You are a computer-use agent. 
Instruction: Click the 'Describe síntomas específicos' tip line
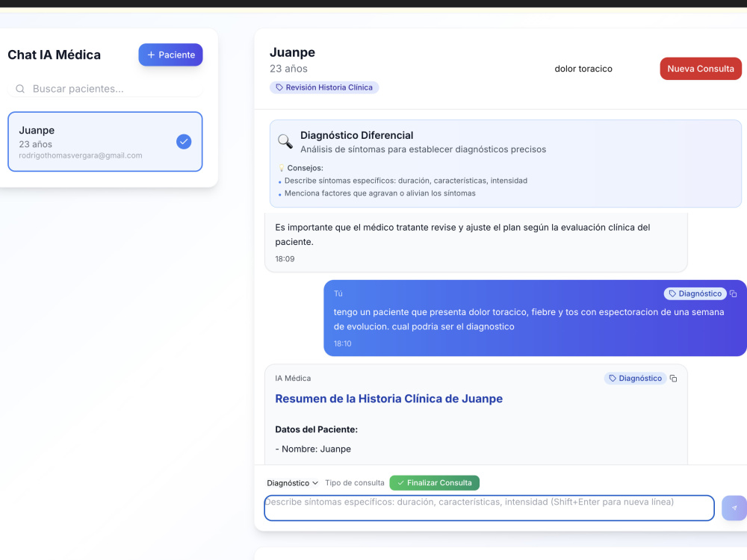point(406,181)
